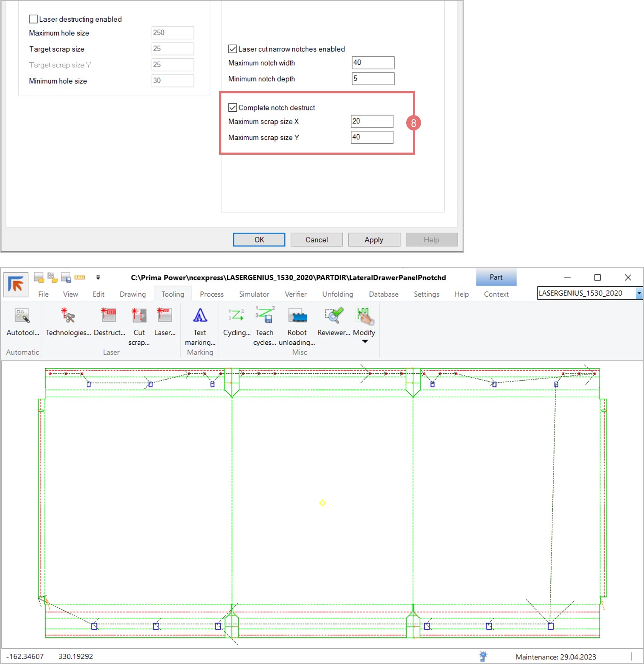The image size is (644, 664).
Task: Toggle Complete notch destruct checkbox
Action: point(233,108)
